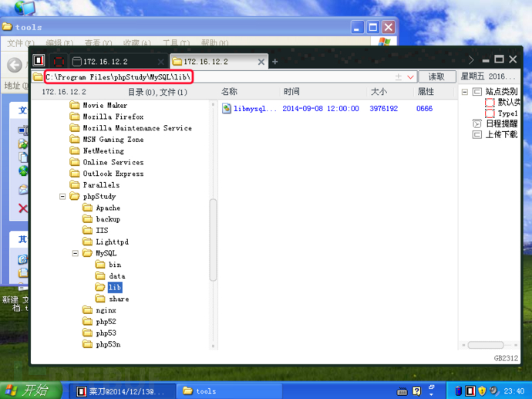Click file size 3976192
532x399 pixels.
coord(383,109)
